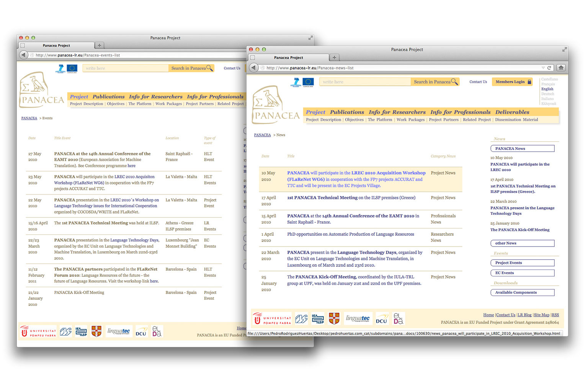The width and height of the screenshot is (588, 392).
Task: Select the Panacea Project tab in news window
Action: pyautogui.click(x=289, y=57)
